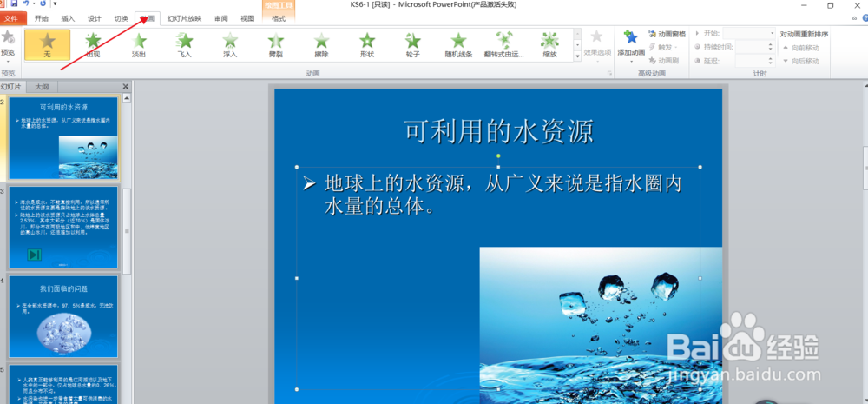Switch to the 大纲 (Outline) pane tab
The image size is (868, 404).
click(42, 87)
